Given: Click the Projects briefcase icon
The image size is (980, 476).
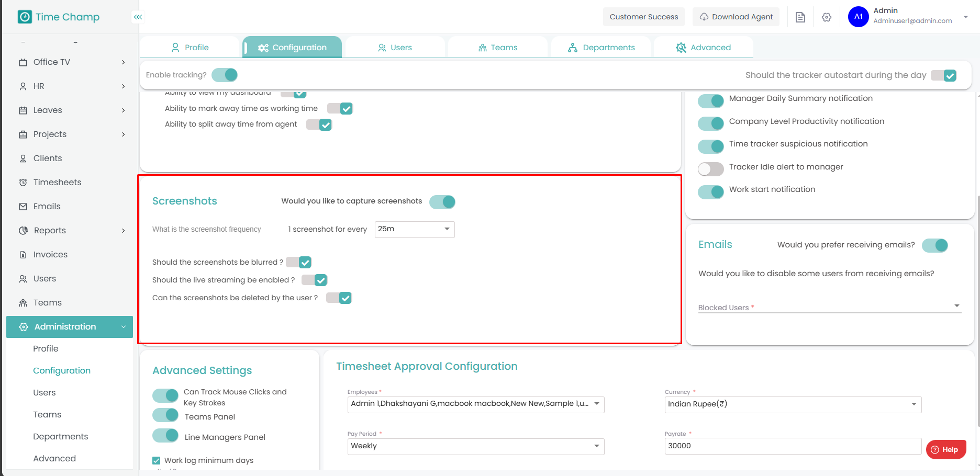Looking at the screenshot, I should 23,134.
